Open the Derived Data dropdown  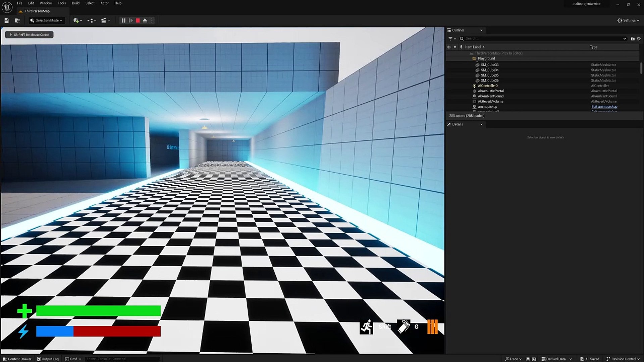[557, 359]
